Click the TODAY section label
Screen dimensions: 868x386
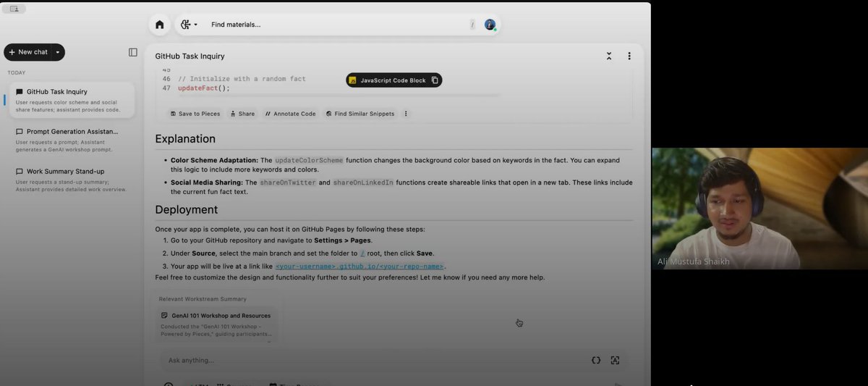17,72
